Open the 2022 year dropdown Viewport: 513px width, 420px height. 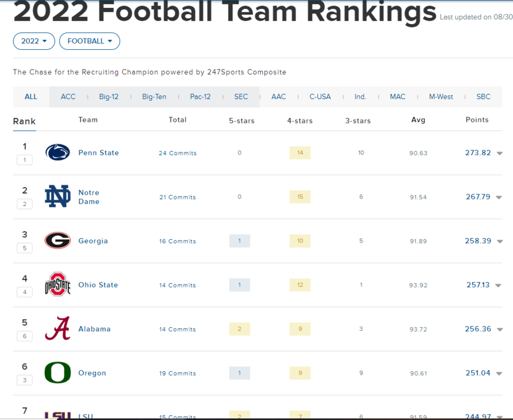pyautogui.click(x=34, y=41)
